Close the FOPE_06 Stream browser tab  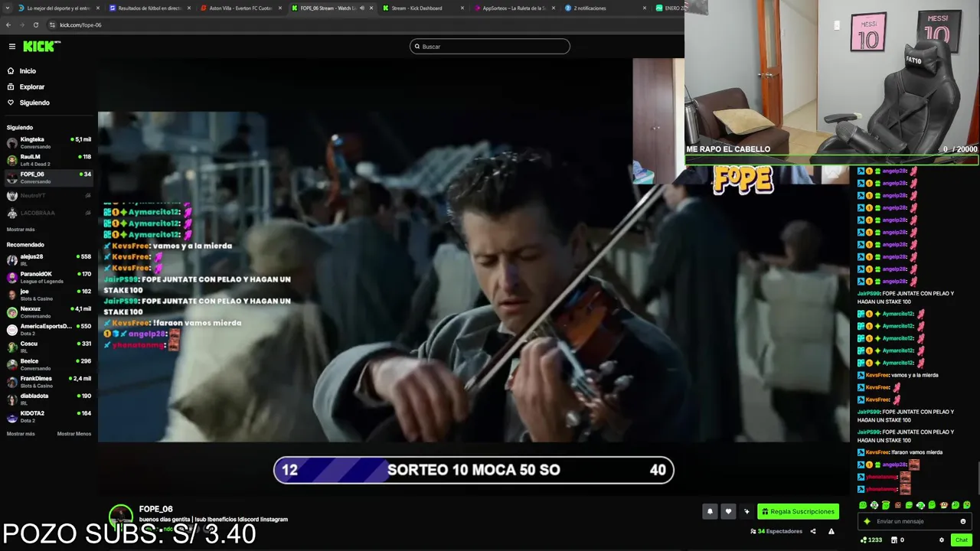click(x=371, y=8)
